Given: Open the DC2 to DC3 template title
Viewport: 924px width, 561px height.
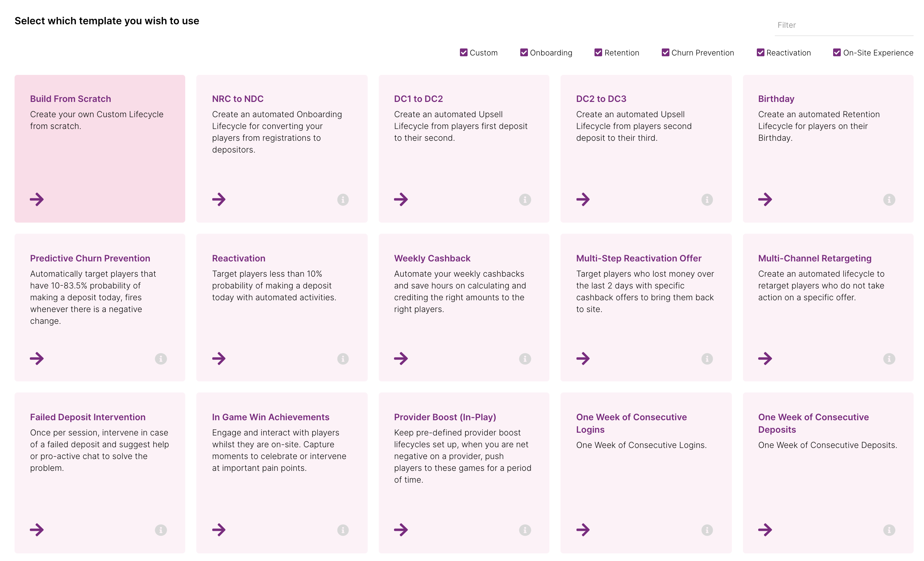Looking at the screenshot, I should pos(601,99).
